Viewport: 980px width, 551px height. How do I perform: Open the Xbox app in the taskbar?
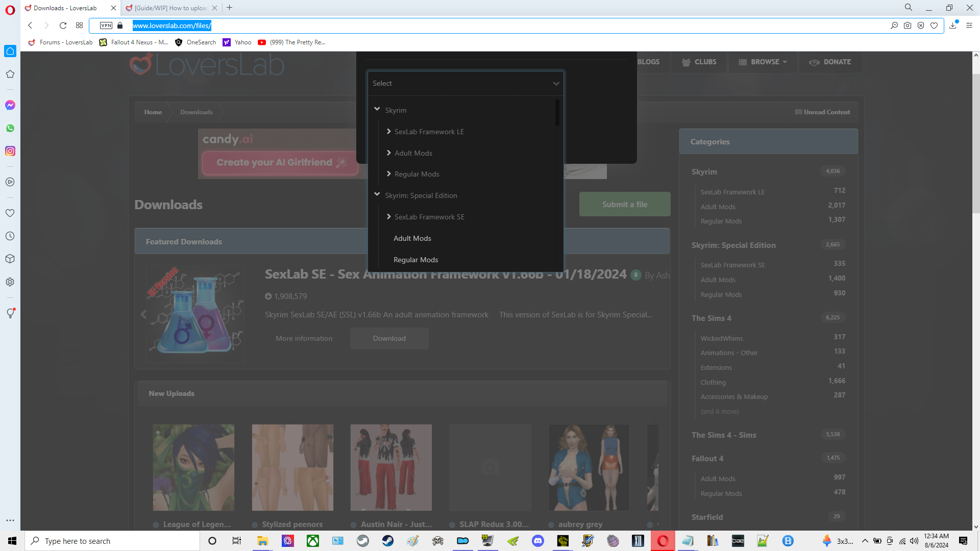pyautogui.click(x=313, y=541)
